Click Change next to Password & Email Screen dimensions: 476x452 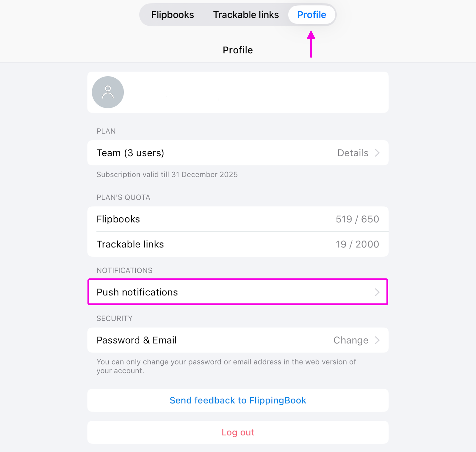coord(351,340)
